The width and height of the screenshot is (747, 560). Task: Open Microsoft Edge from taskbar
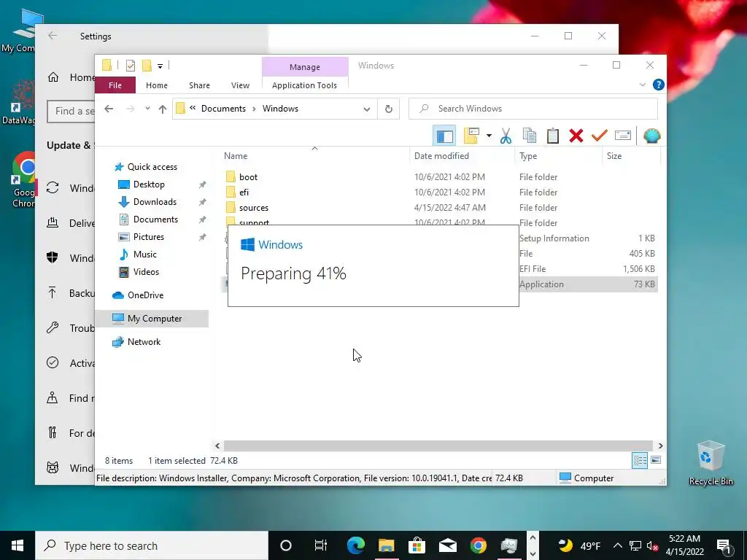356,545
